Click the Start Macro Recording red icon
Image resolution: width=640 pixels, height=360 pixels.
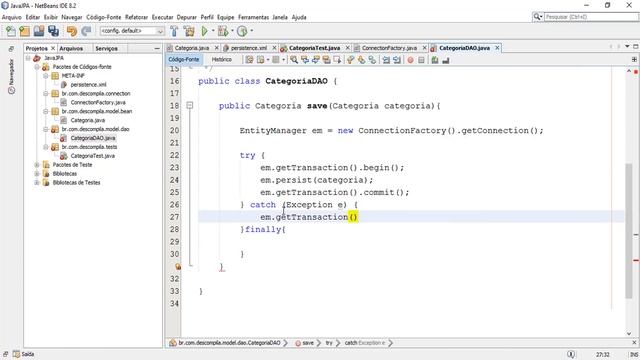click(410, 60)
